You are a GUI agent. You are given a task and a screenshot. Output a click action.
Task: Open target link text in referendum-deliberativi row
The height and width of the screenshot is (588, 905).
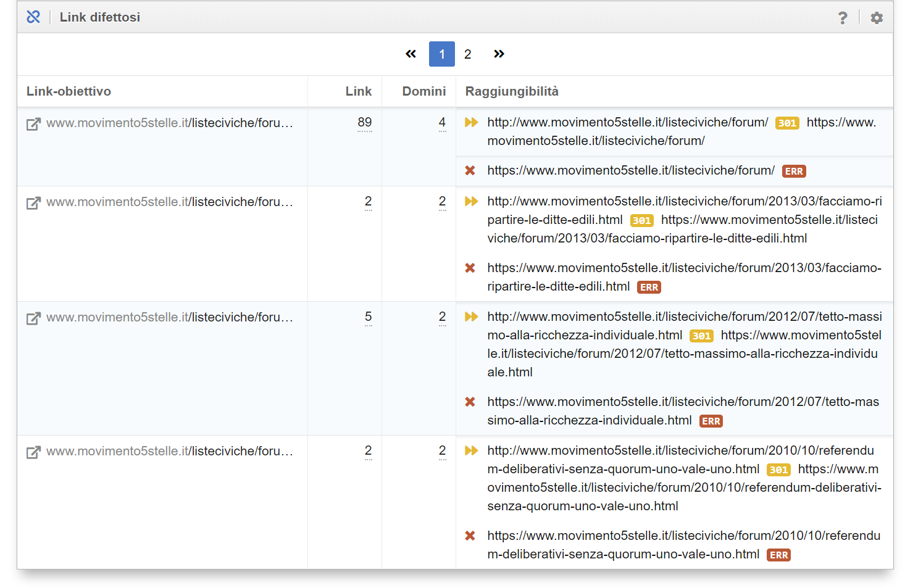(x=170, y=451)
